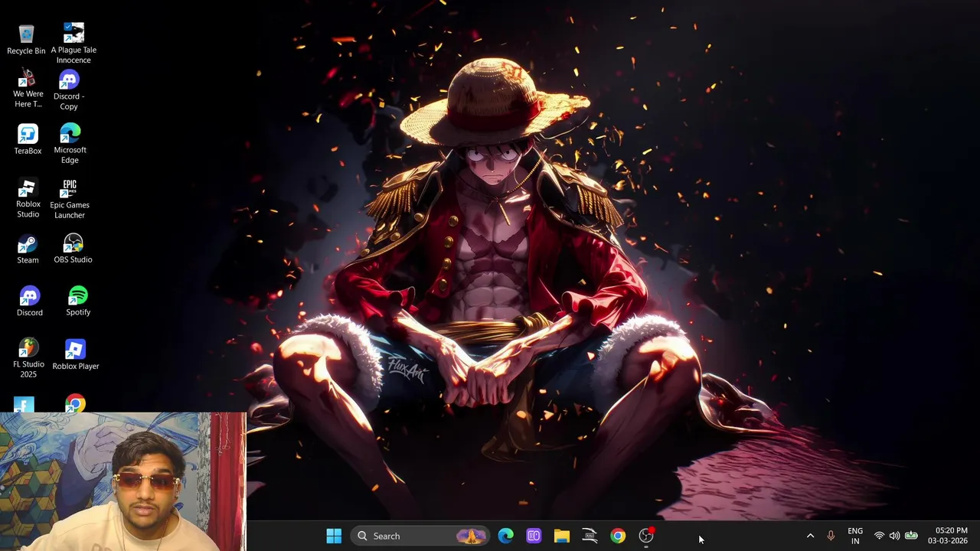980x551 pixels.
Task: Select the Microsoft Edge desktop shortcut
Action: click(70, 144)
